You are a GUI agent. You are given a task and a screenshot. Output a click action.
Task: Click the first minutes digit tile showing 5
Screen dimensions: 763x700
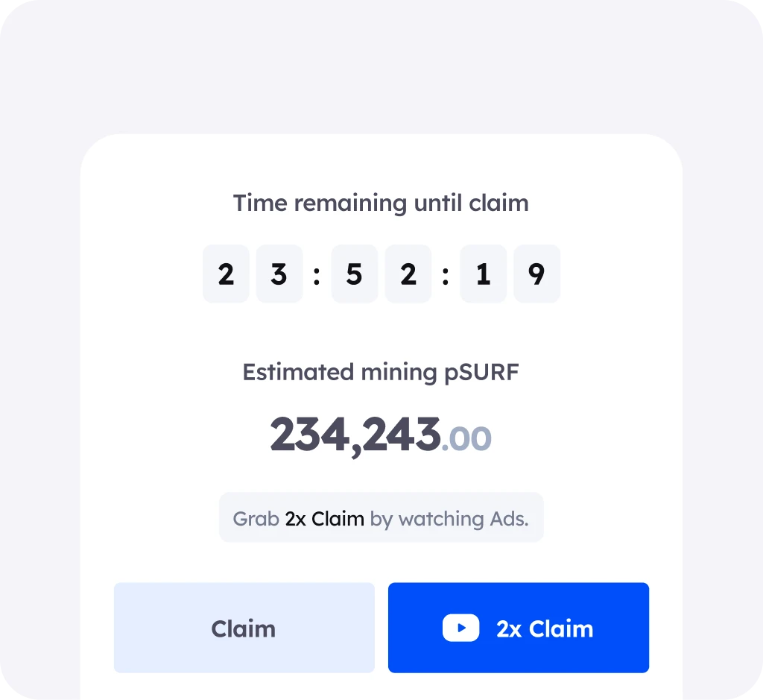coord(355,274)
